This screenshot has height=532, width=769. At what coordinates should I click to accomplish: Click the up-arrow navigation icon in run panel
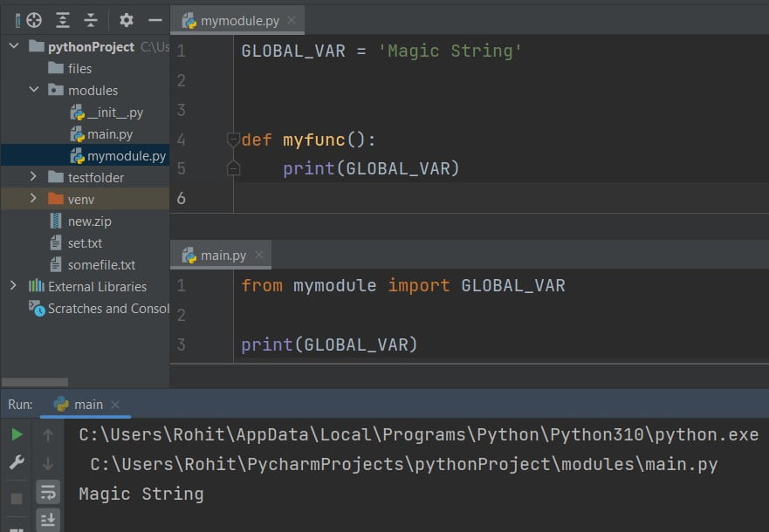[48, 433]
